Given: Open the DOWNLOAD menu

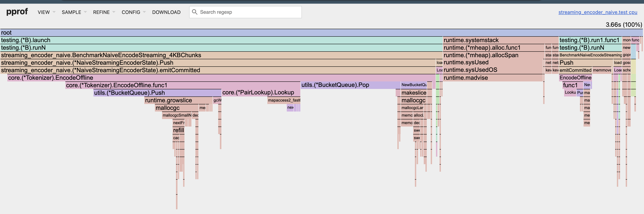Looking at the screenshot, I should click(x=166, y=12).
